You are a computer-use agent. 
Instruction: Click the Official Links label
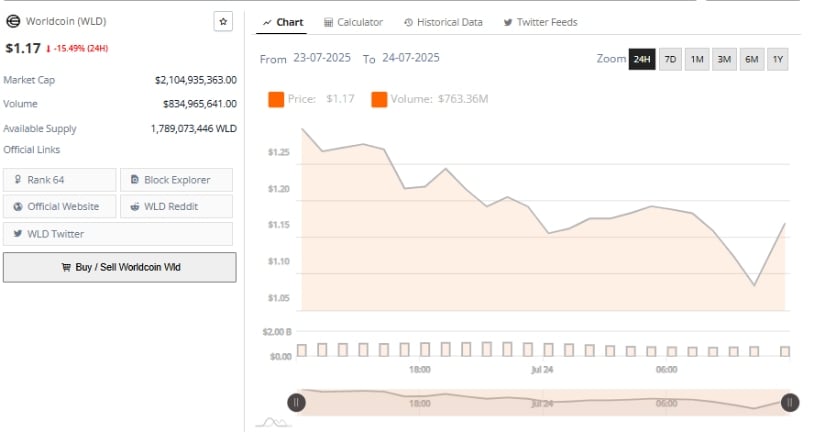click(x=32, y=149)
